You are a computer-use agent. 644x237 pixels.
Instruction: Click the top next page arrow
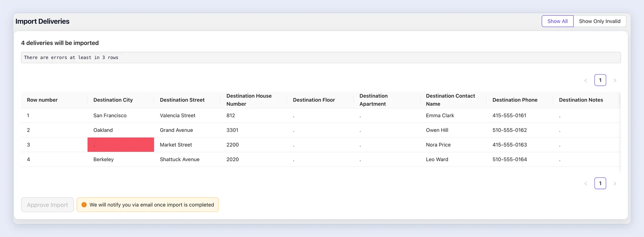coord(615,80)
